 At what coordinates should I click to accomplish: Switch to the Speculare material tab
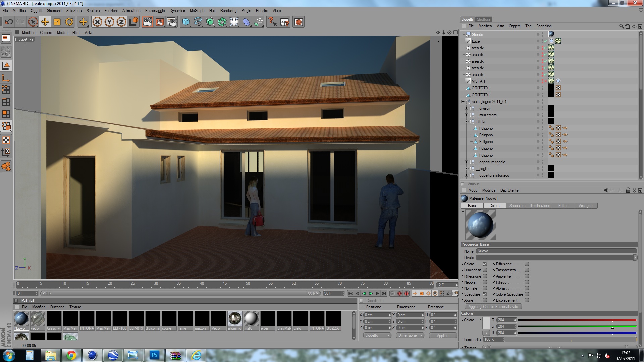click(x=517, y=206)
